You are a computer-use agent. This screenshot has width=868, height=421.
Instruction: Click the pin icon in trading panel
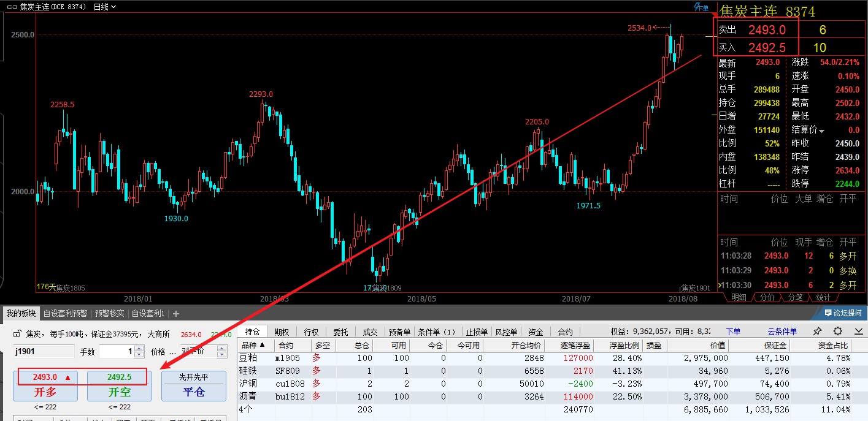tap(818, 332)
